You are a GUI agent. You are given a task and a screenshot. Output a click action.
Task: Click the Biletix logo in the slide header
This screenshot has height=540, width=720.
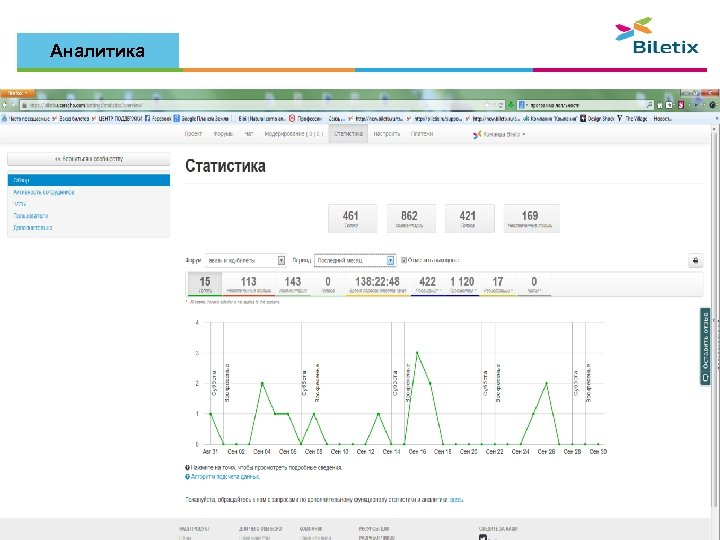pyautogui.click(x=657, y=36)
